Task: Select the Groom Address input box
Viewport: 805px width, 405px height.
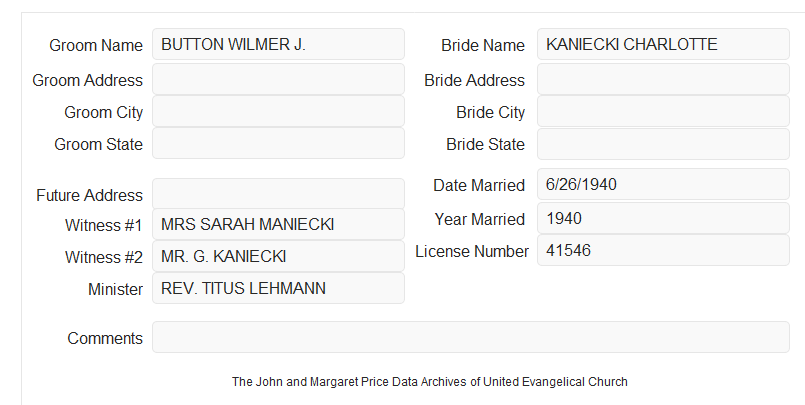Action: [x=278, y=79]
